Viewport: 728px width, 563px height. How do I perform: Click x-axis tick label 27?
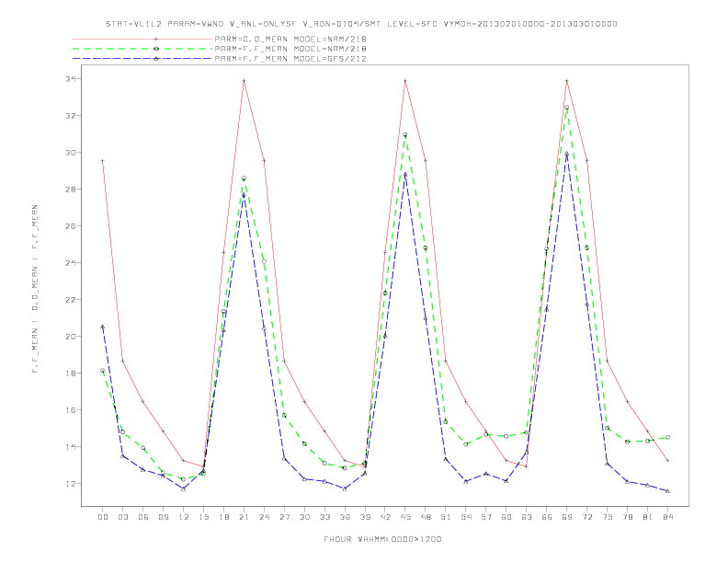pyautogui.click(x=284, y=517)
